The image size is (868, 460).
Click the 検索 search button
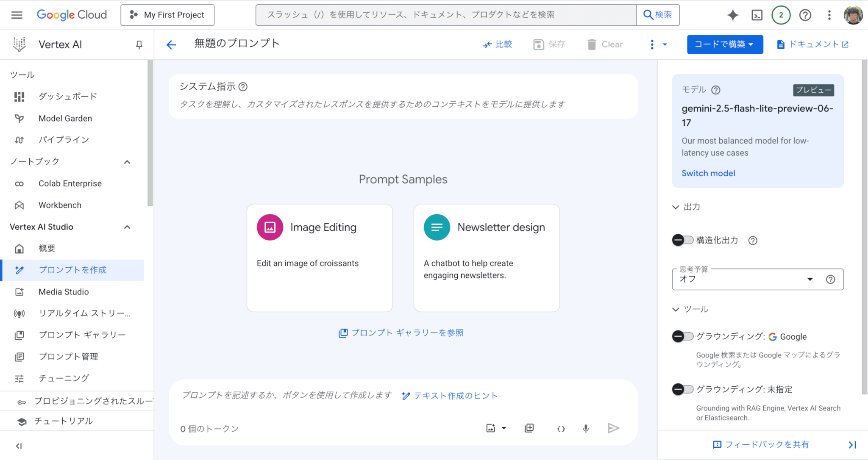[x=658, y=15]
